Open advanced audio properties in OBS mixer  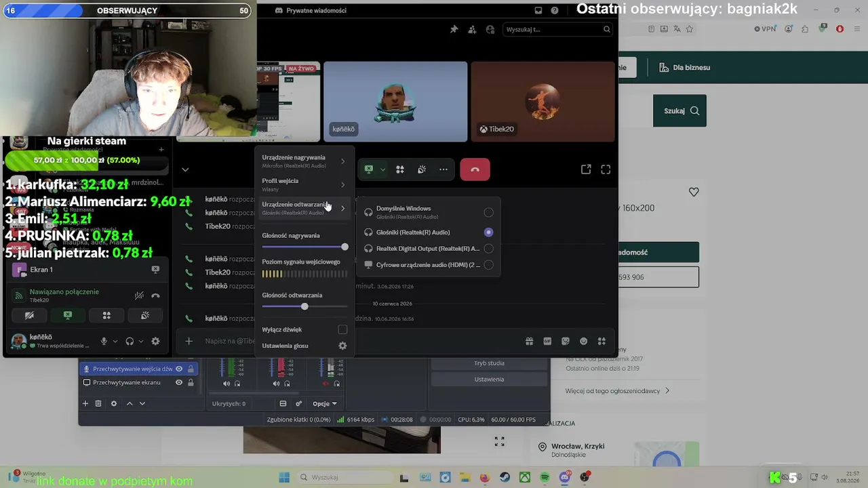coord(298,403)
